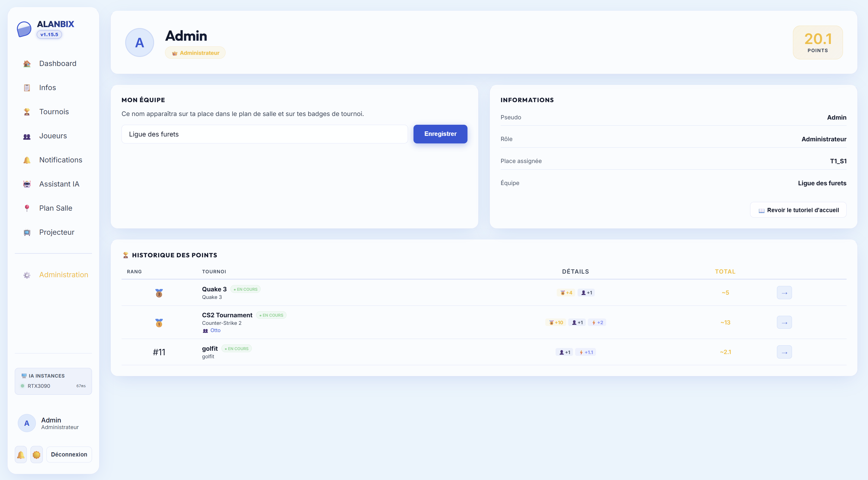
Task: Click the bell button beside Déconnexion
Action: tap(21, 454)
